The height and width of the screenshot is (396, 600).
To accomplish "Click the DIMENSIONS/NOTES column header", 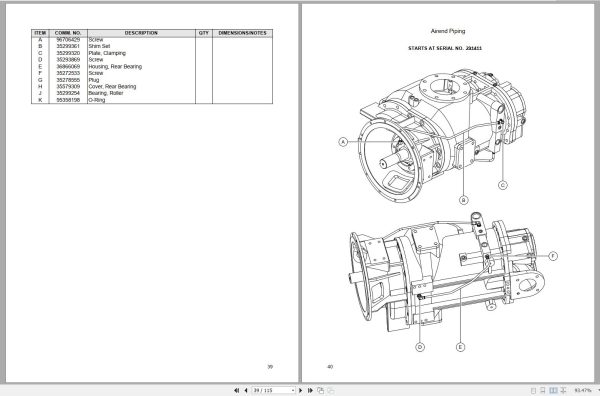I will click(242, 33).
